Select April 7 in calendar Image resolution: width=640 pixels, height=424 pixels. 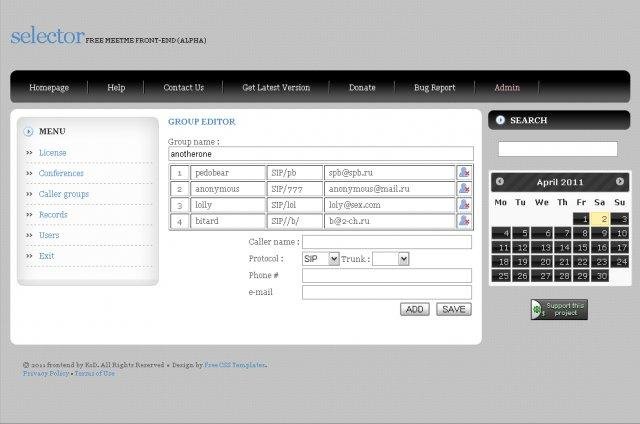tap(562, 233)
